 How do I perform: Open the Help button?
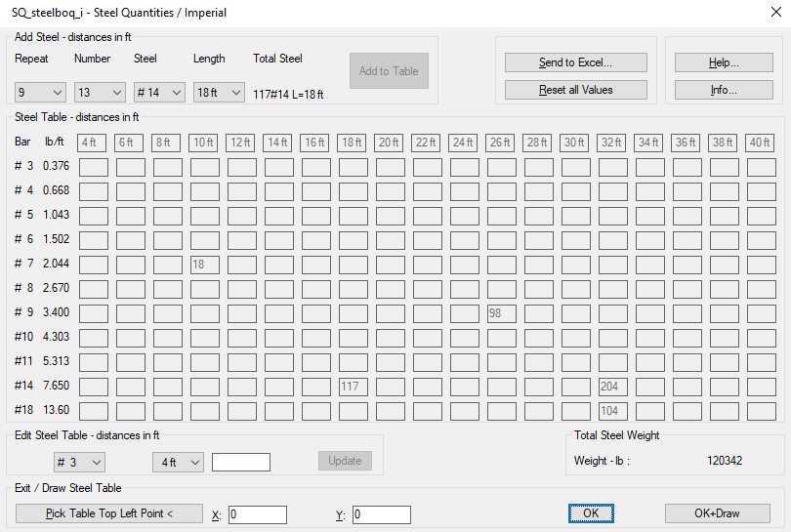(x=724, y=62)
